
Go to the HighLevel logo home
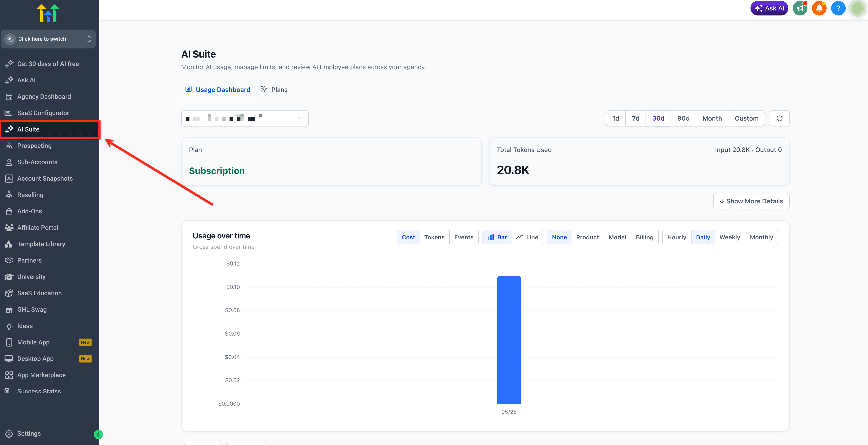[48, 13]
